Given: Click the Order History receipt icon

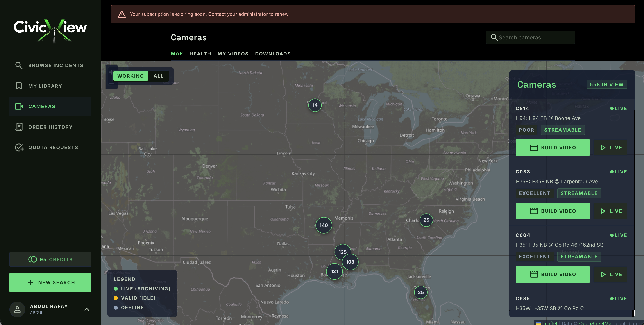Looking at the screenshot, I should tap(19, 127).
